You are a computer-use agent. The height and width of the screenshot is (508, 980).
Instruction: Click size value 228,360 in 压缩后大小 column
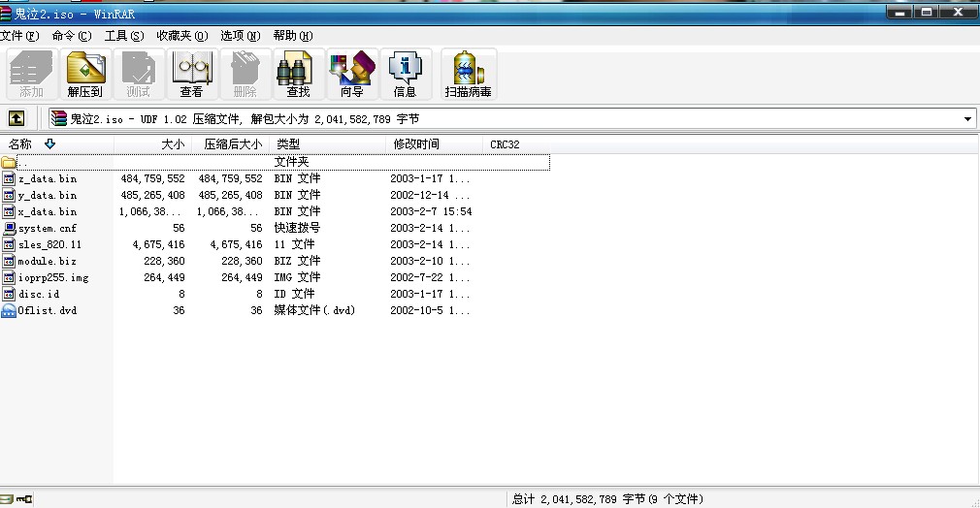click(x=242, y=261)
